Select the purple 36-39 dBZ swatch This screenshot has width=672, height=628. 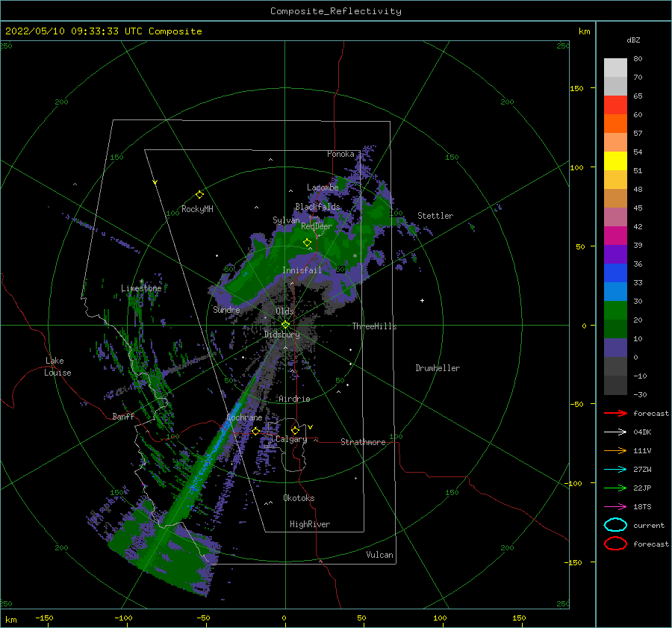[x=615, y=255]
